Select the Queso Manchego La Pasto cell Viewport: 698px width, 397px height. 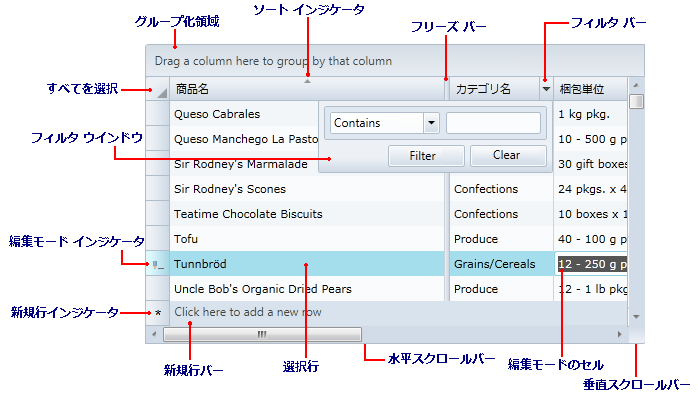click(x=244, y=139)
